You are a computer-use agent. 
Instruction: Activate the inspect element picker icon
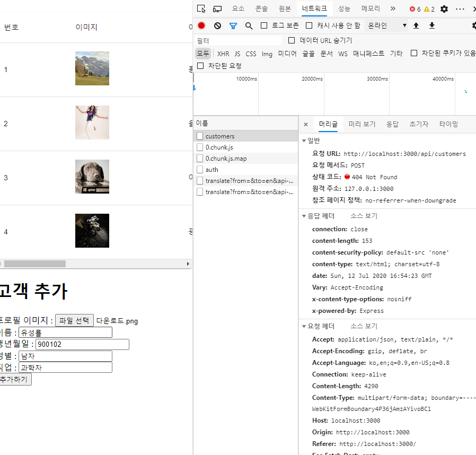tap(201, 9)
